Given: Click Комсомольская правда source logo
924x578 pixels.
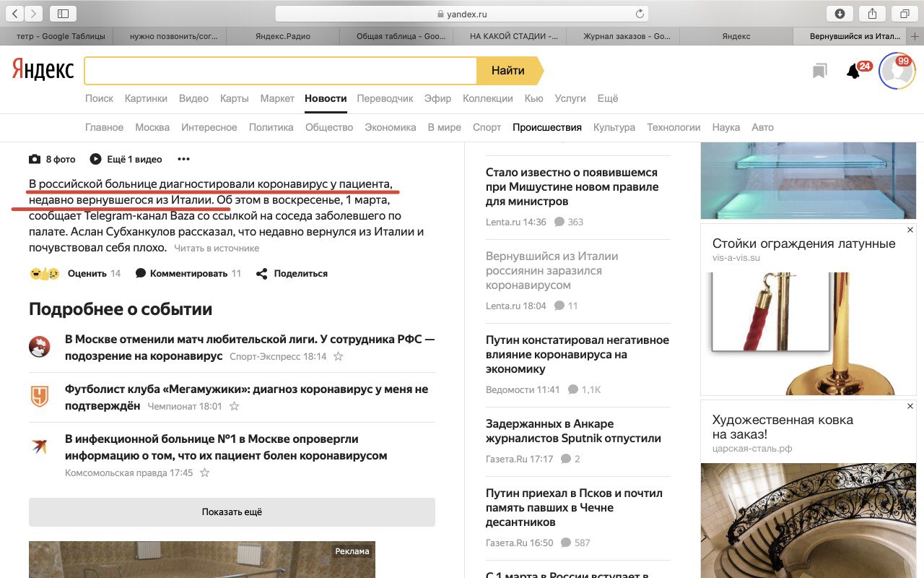Looking at the screenshot, I should tap(40, 447).
